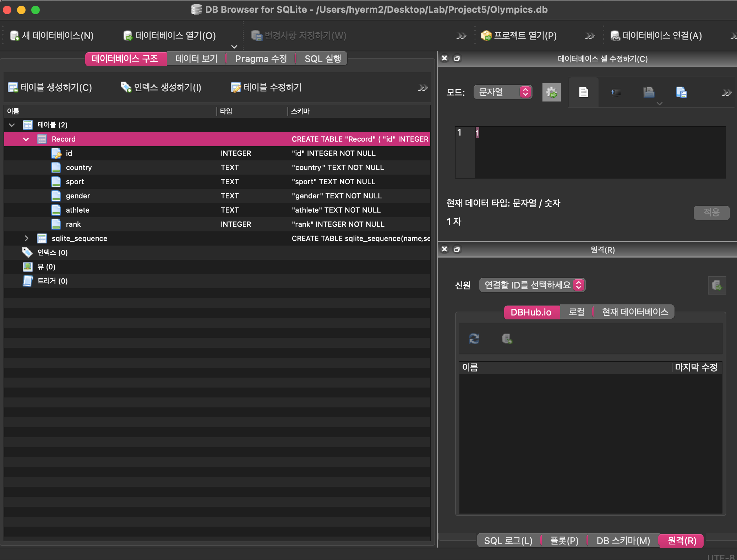Click the 테이블 수정하기 button
Viewport: 737px width, 560px height.
click(x=266, y=87)
